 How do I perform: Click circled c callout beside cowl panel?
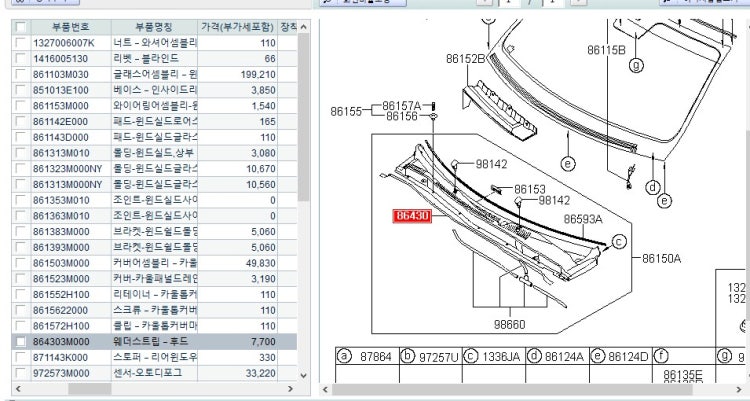[618, 241]
